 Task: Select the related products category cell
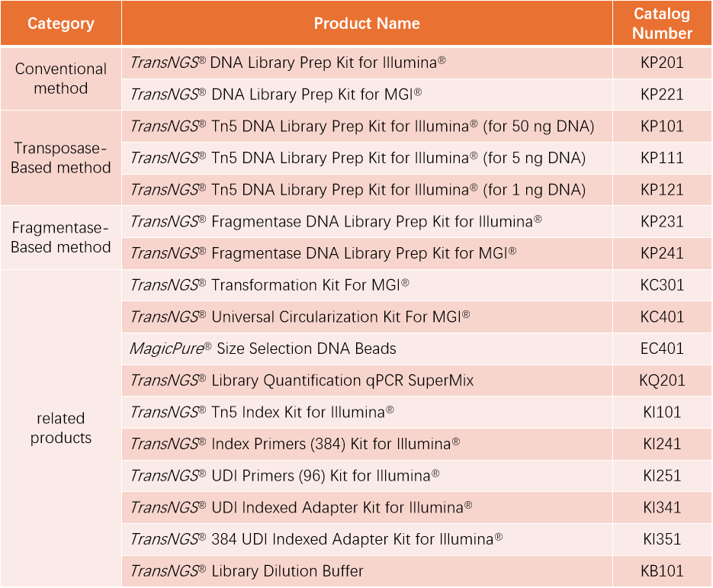(x=61, y=428)
